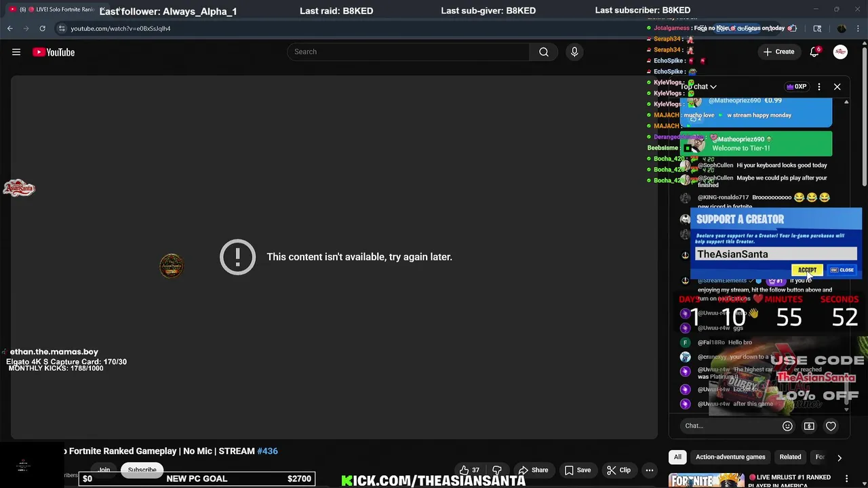
Task: Click the browser address bar URL
Action: [x=121, y=28]
